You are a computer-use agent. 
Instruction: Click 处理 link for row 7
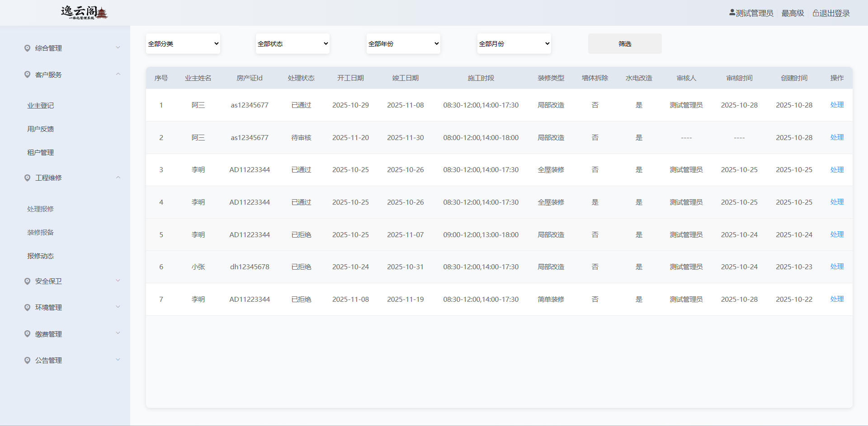coord(837,299)
